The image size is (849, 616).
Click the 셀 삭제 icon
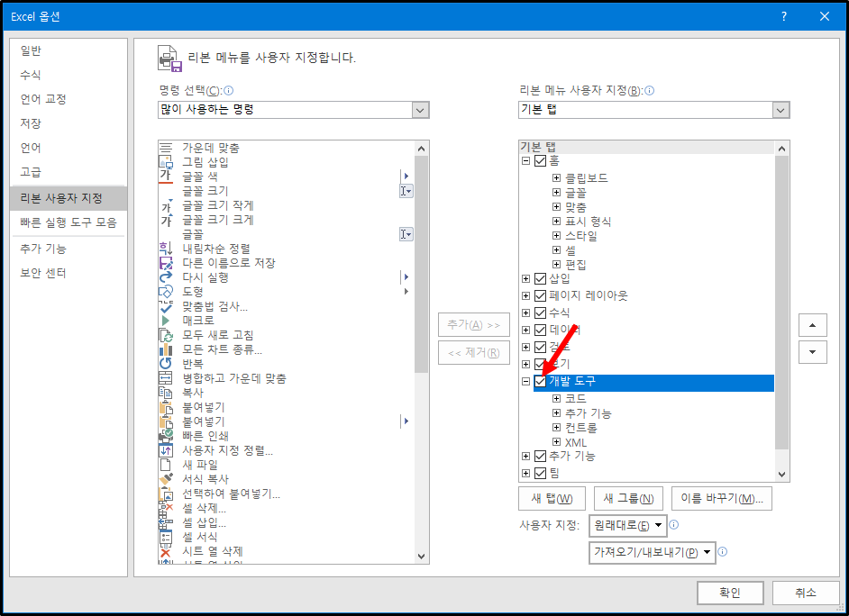pos(166,508)
